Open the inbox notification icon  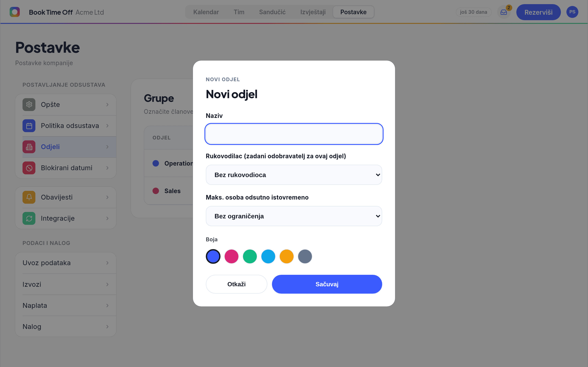(x=504, y=12)
